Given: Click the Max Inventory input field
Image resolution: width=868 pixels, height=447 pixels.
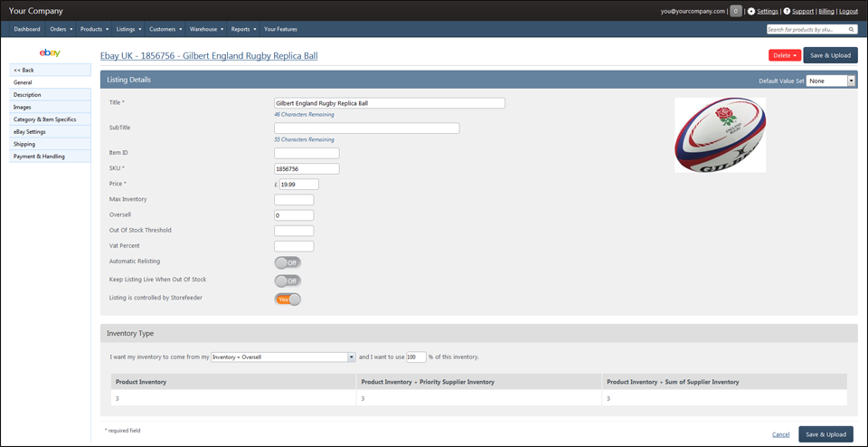Looking at the screenshot, I should click(294, 200).
